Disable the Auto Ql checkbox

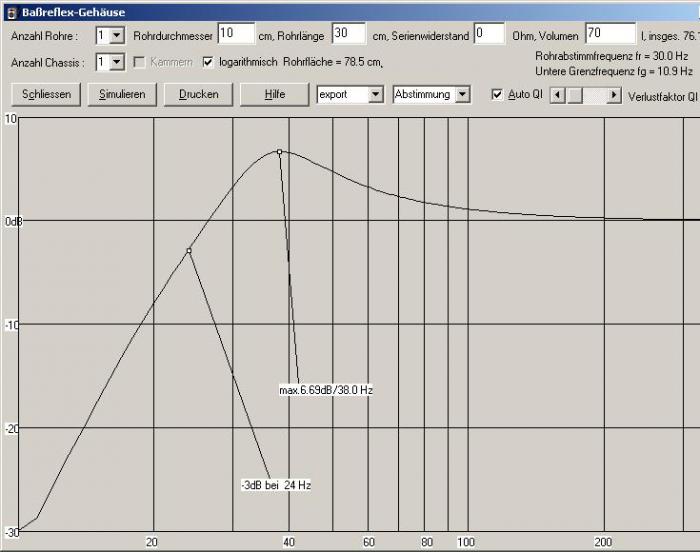497,94
